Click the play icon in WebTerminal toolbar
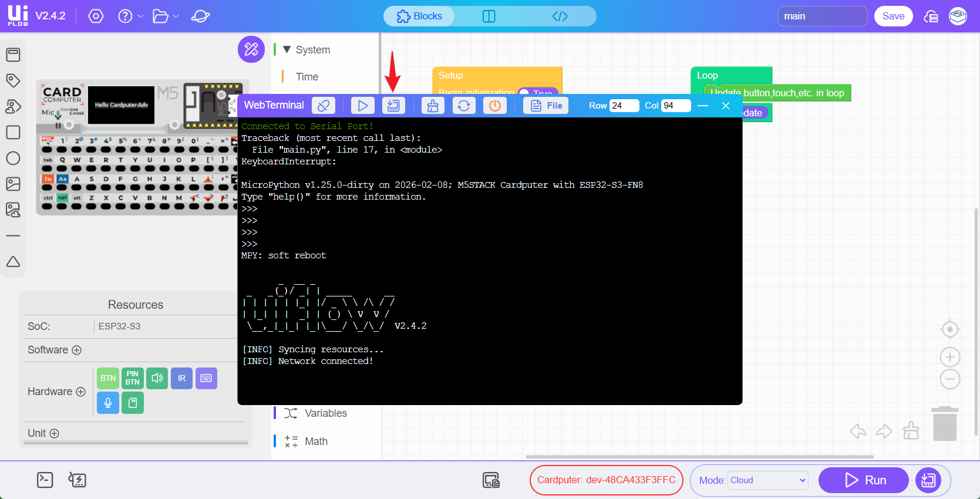Image resolution: width=980 pixels, height=499 pixels. [x=362, y=106]
